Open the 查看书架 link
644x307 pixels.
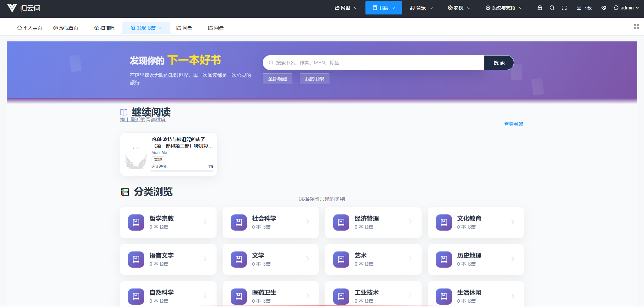click(x=514, y=124)
